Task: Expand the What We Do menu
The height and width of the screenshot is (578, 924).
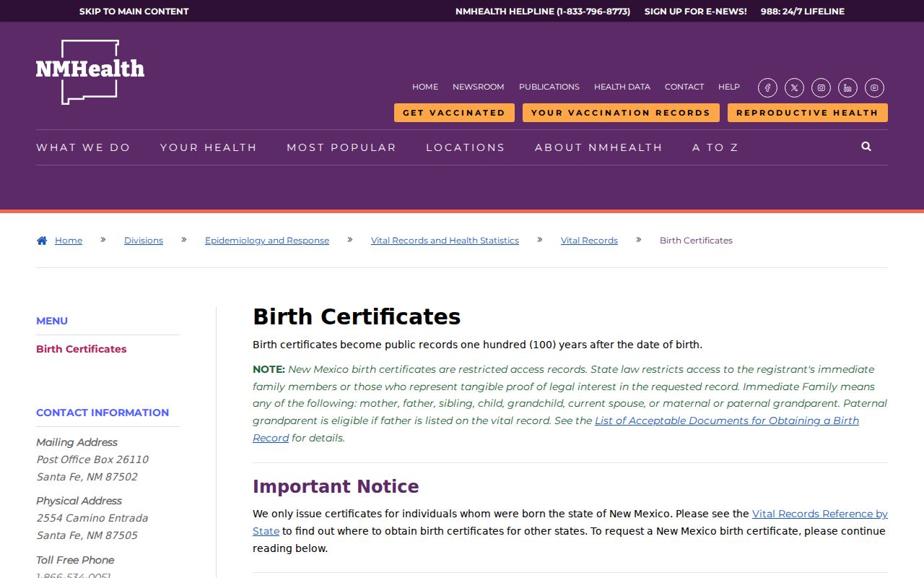Action: (x=84, y=147)
